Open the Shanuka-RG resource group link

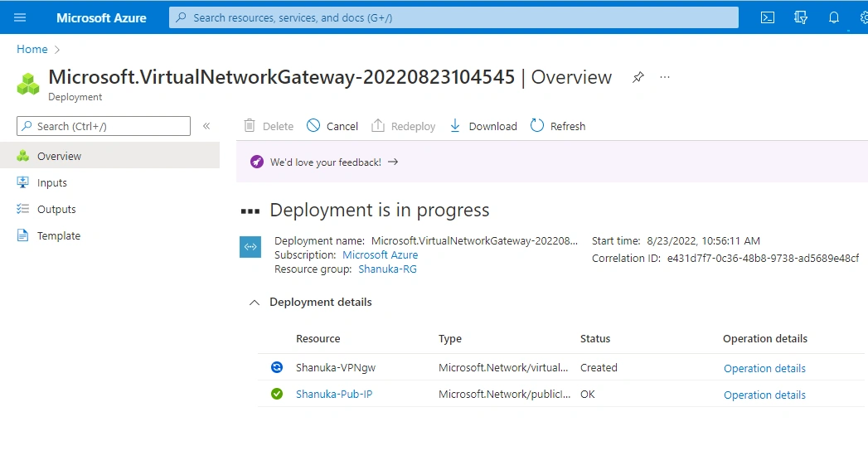coord(387,269)
